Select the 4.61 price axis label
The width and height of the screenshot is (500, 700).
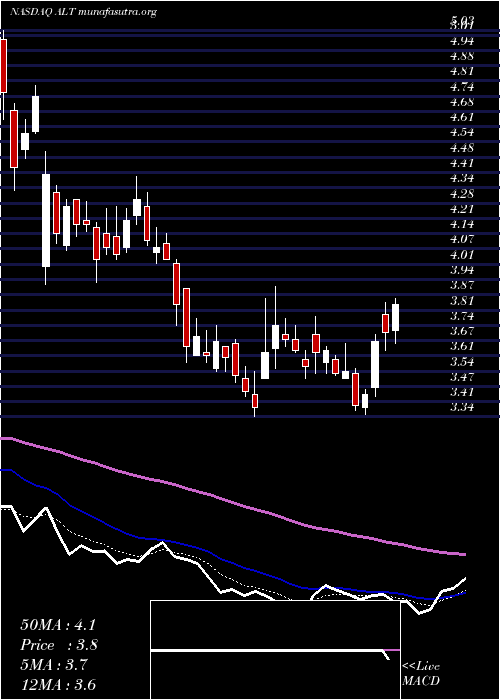(x=462, y=117)
